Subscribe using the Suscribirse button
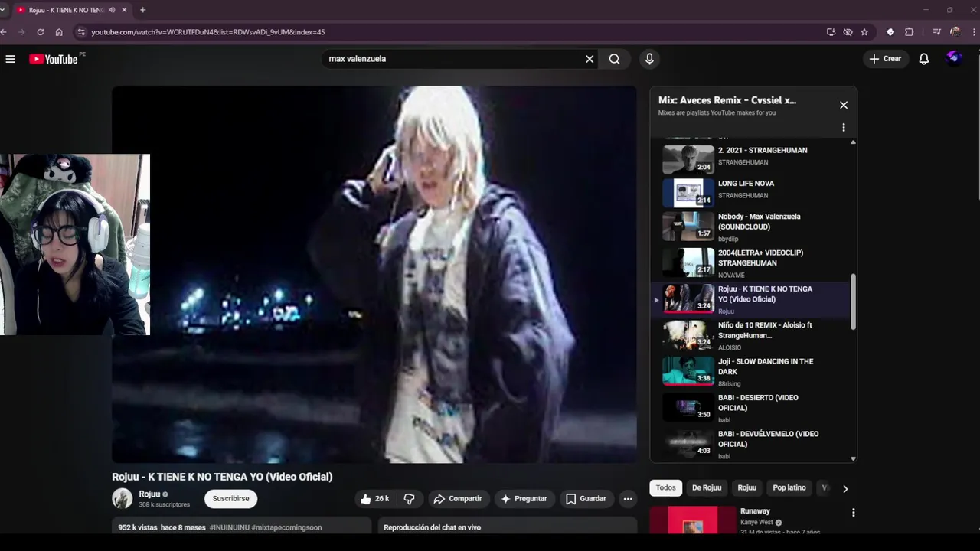This screenshot has width=980, height=551. 230,499
